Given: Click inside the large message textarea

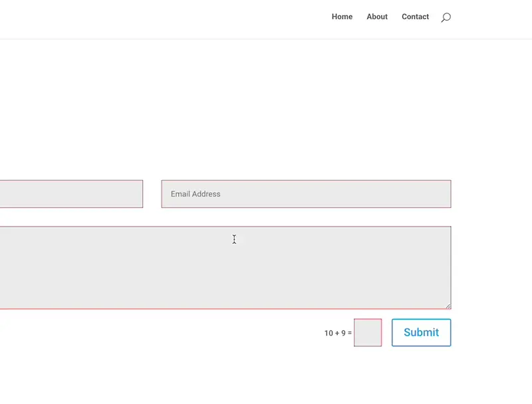Looking at the screenshot, I should [225, 267].
